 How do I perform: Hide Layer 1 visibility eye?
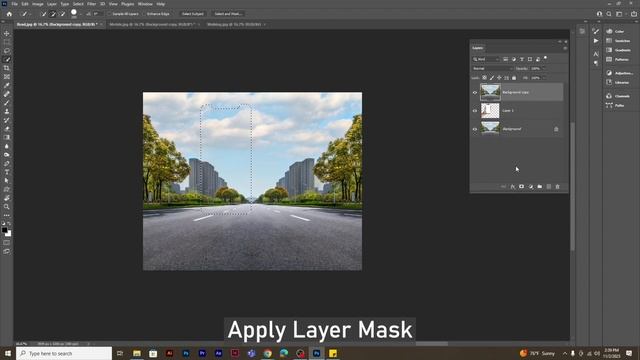[x=475, y=111]
